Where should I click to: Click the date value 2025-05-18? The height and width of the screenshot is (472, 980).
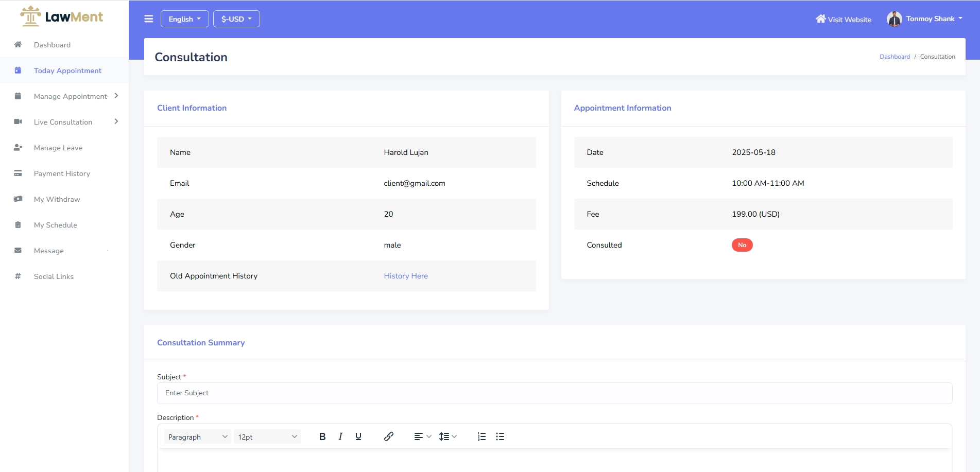coord(753,152)
